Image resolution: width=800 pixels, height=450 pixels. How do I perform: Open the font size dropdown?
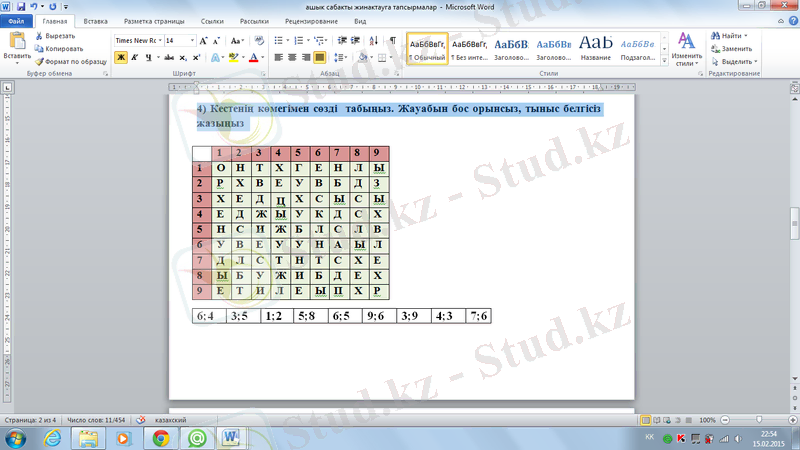[191, 40]
